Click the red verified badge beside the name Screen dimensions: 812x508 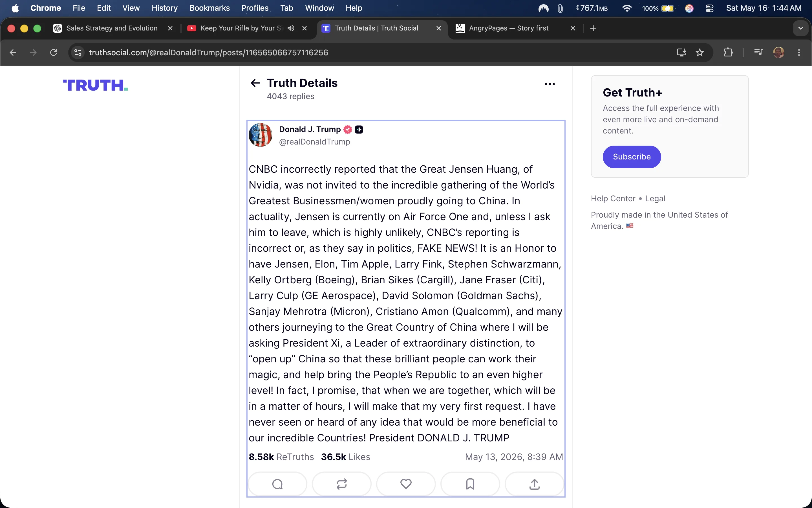348,129
